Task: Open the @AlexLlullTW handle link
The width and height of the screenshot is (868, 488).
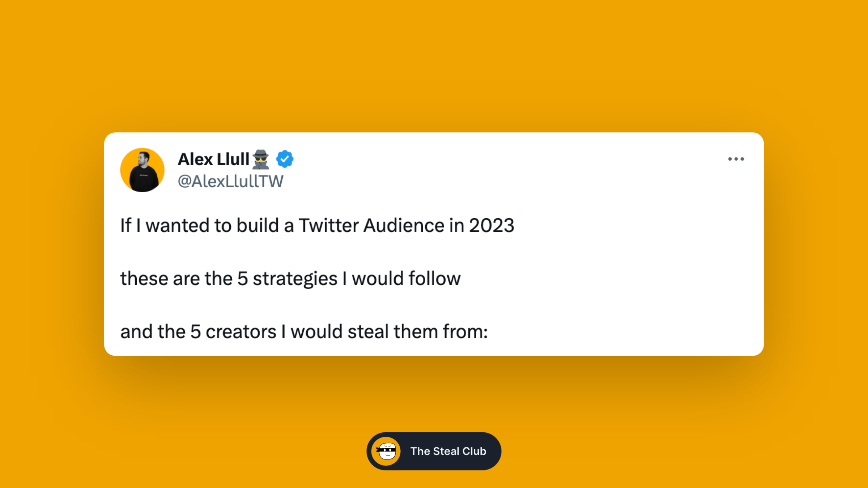Action: (230, 181)
